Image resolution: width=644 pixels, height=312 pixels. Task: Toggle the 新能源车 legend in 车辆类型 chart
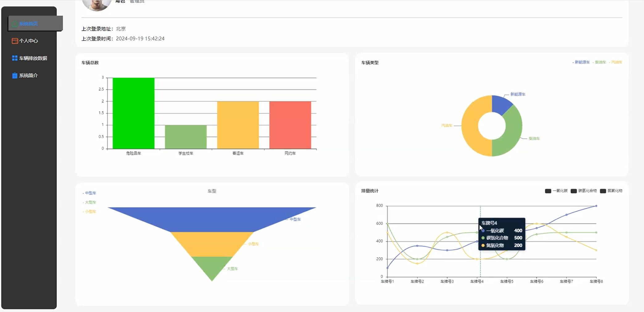click(x=581, y=62)
